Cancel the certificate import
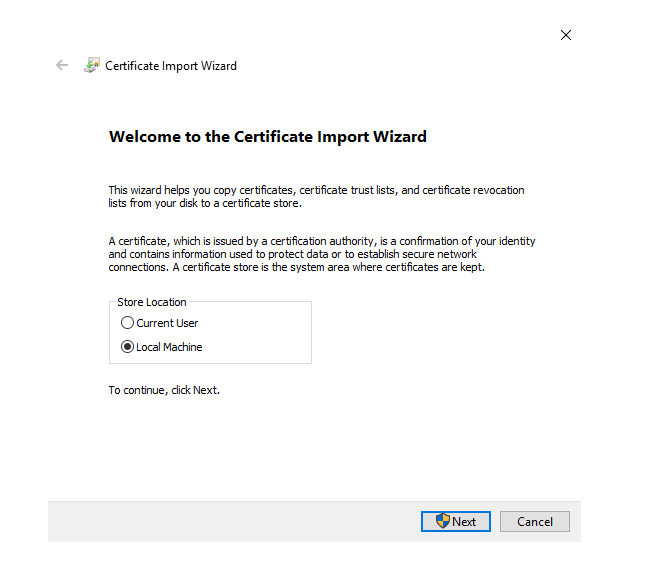The height and width of the screenshot is (565, 668). pyautogui.click(x=535, y=521)
